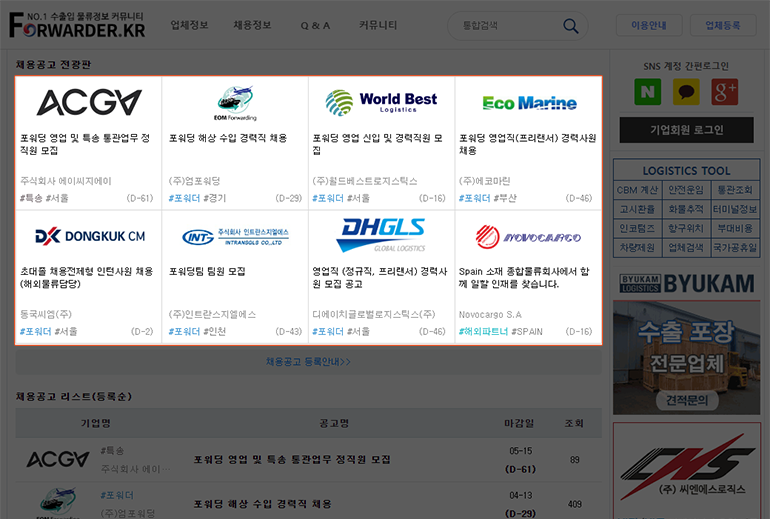Image resolution: width=770 pixels, height=519 pixels.
Task: Open the 차량제원 logistics tool
Action: pyautogui.click(x=637, y=247)
